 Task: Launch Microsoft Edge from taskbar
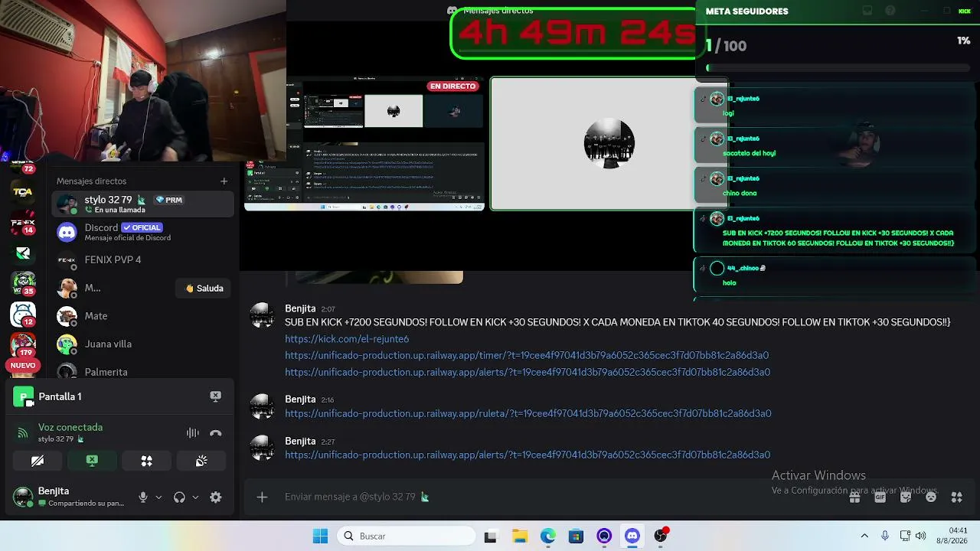tap(547, 536)
